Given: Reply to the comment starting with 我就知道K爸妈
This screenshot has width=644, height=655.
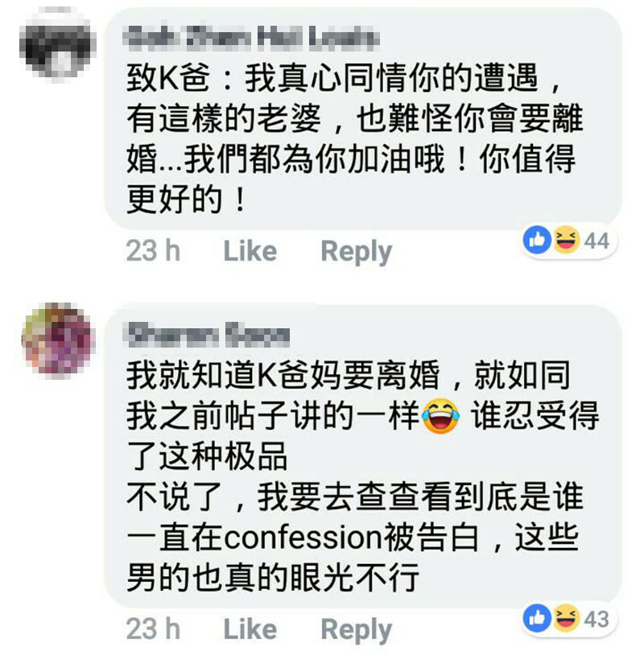Looking at the screenshot, I should [x=356, y=630].
